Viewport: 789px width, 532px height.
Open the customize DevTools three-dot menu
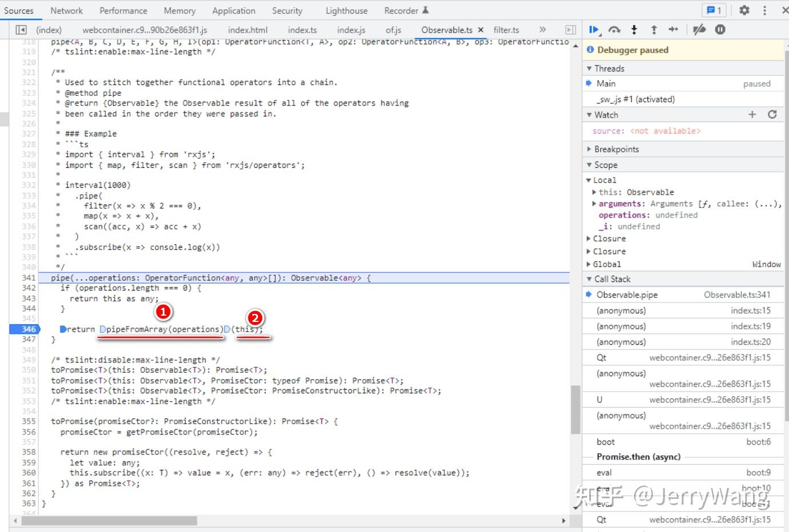[x=764, y=10]
